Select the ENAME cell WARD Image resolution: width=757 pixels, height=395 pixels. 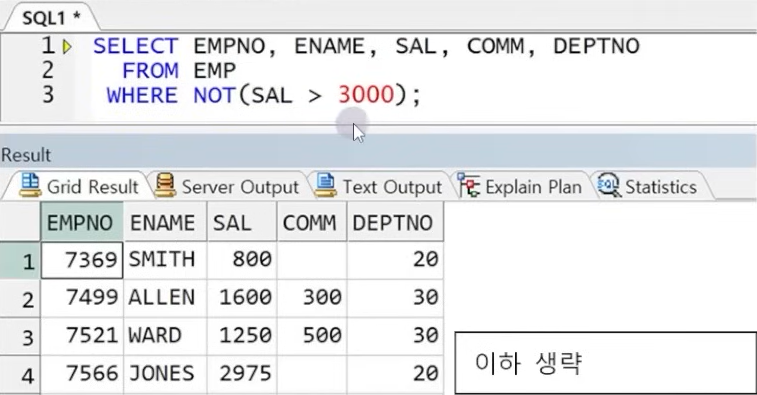pyautogui.click(x=165, y=337)
